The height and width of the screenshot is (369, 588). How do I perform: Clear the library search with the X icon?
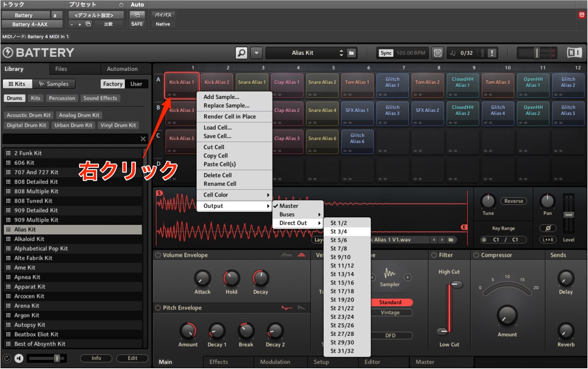pos(143,139)
